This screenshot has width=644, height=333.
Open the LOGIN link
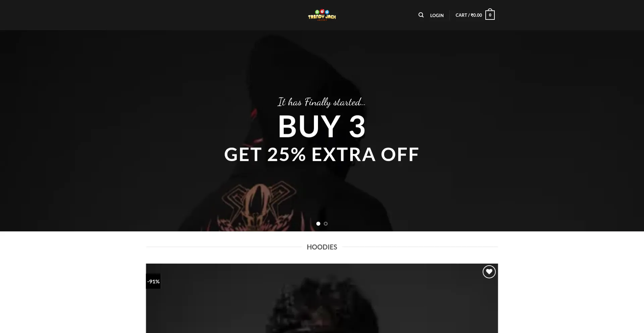[x=437, y=15]
